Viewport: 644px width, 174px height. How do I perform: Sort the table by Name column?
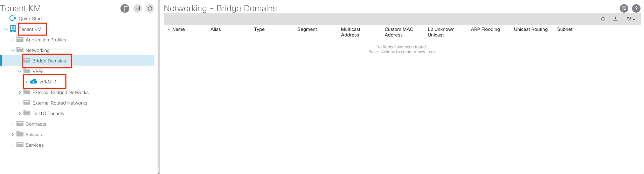coord(178,29)
